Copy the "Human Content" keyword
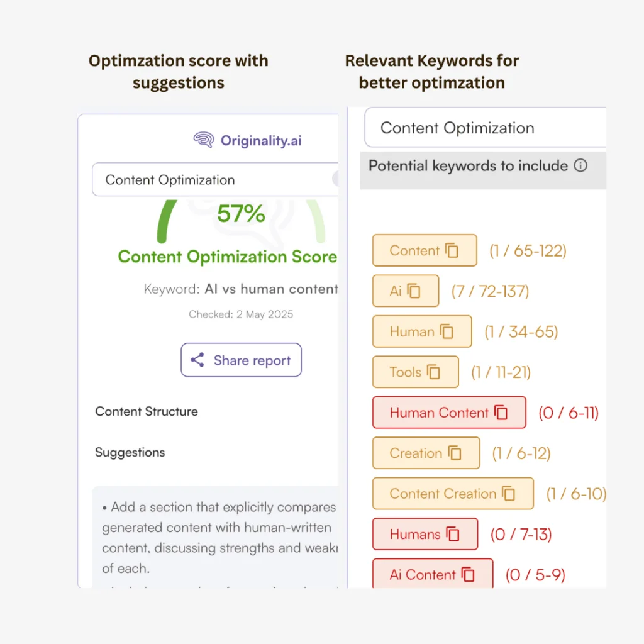 pos(501,413)
